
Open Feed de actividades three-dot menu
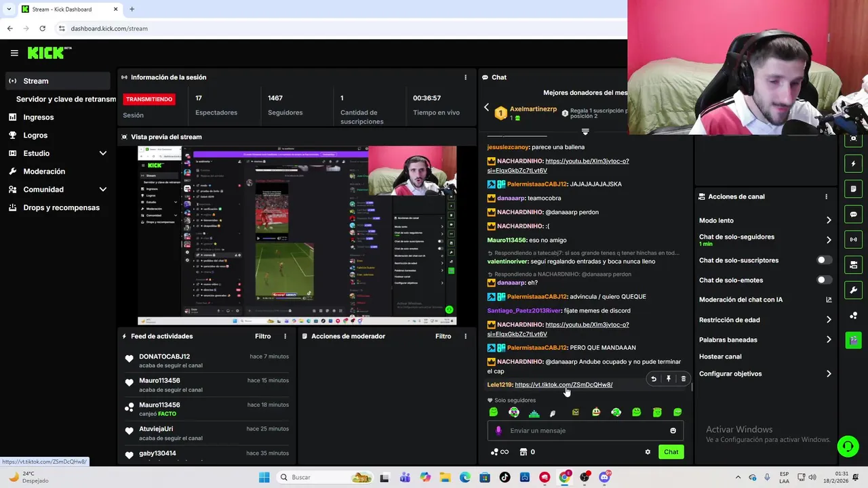tap(285, 336)
